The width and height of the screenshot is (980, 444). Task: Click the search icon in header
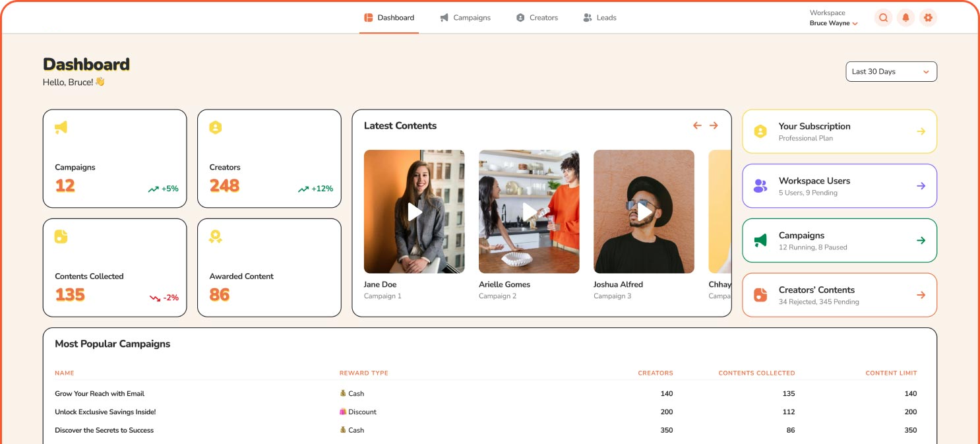point(883,18)
